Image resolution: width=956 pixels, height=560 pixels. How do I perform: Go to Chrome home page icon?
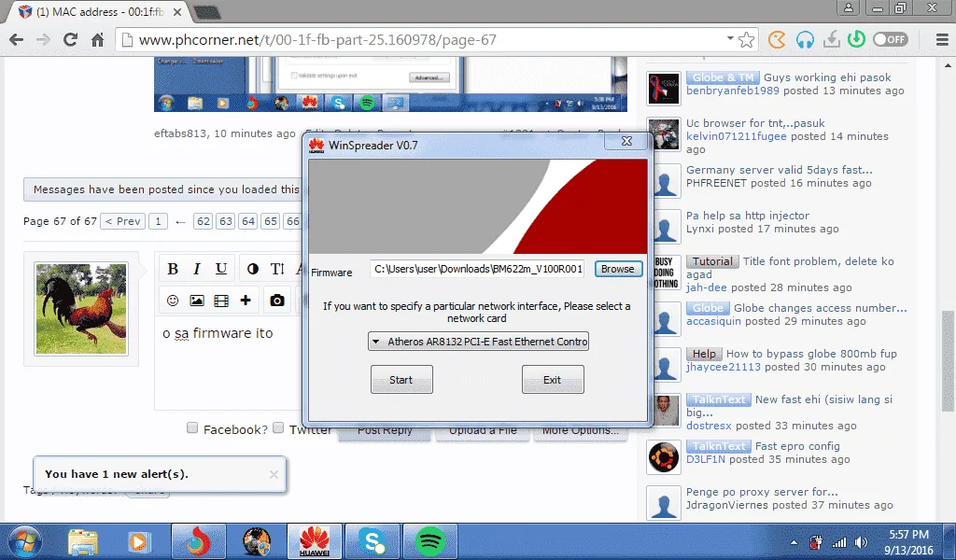tap(97, 40)
